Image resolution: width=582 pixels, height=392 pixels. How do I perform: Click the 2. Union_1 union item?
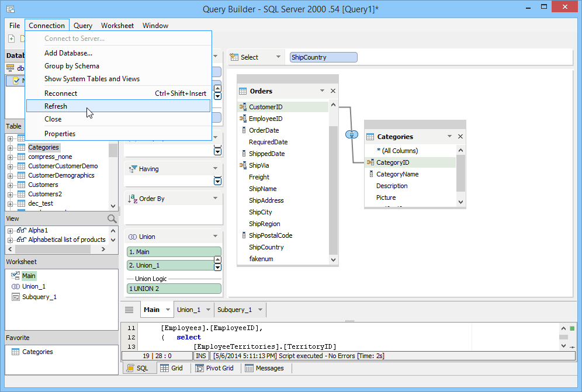point(171,265)
